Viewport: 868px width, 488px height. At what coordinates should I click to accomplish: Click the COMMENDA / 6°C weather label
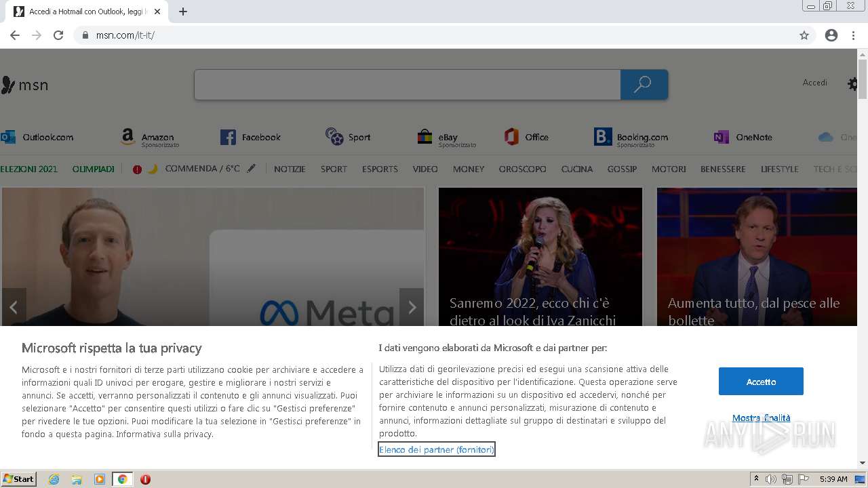coord(202,168)
